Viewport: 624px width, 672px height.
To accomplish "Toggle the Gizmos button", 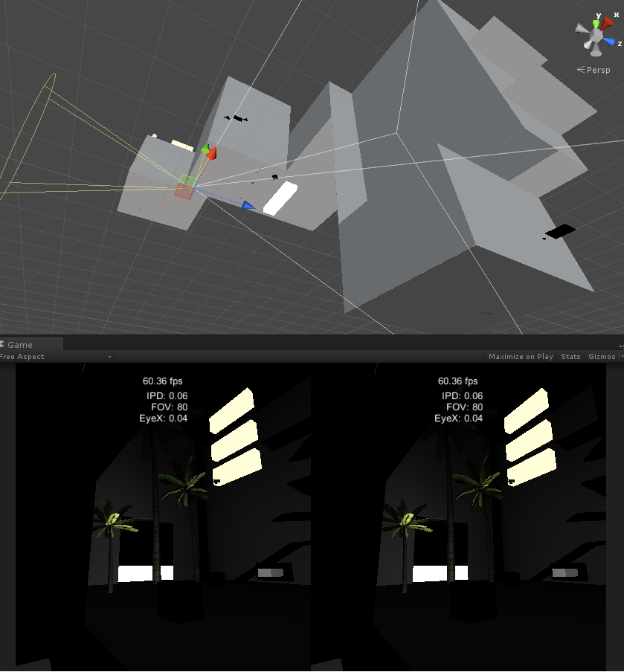I will click(x=604, y=357).
